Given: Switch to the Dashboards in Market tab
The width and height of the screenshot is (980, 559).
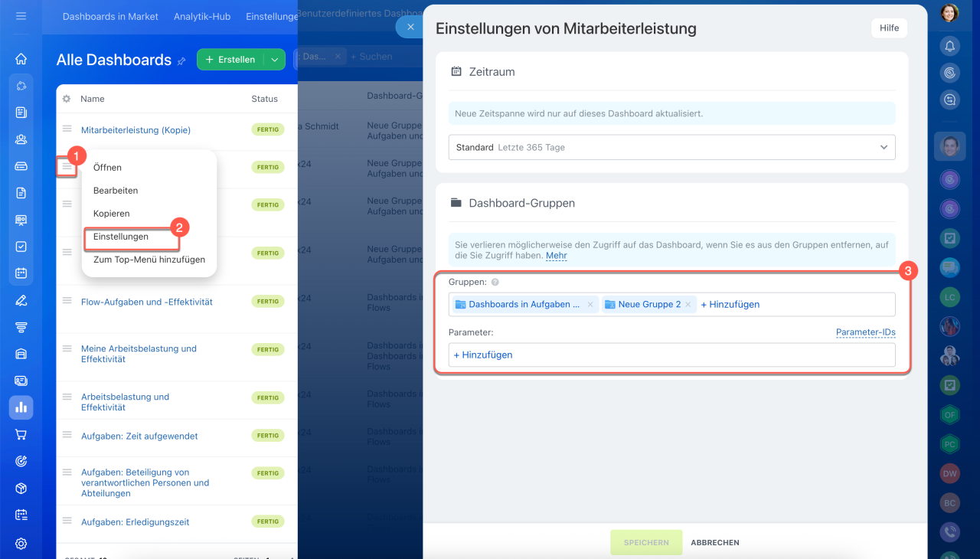Looking at the screenshot, I should pyautogui.click(x=110, y=17).
